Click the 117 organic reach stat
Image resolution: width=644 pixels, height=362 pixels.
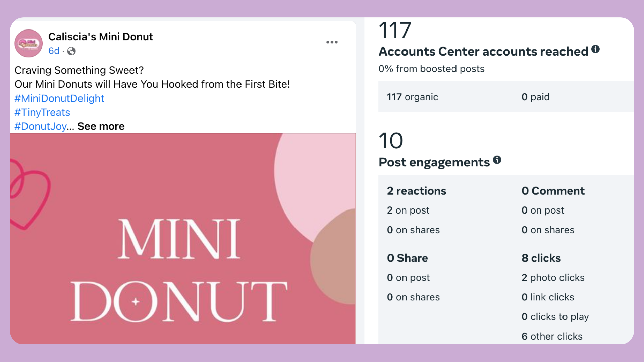tap(412, 97)
